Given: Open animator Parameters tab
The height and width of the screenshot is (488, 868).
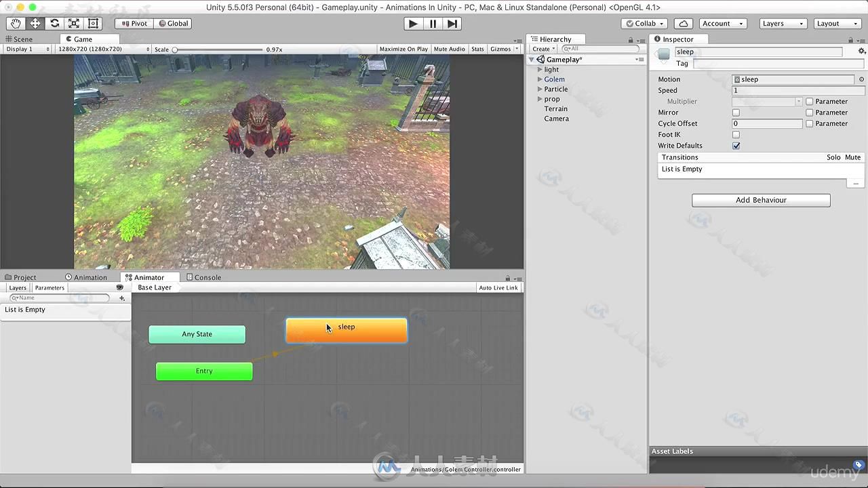Looking at the screenshot, I should coord(50,288).
